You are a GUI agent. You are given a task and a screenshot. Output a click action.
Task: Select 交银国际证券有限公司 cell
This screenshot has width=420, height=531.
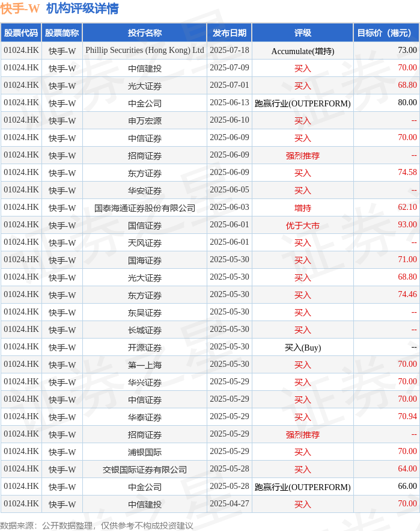pyautogui.click(x=145, y=470)
